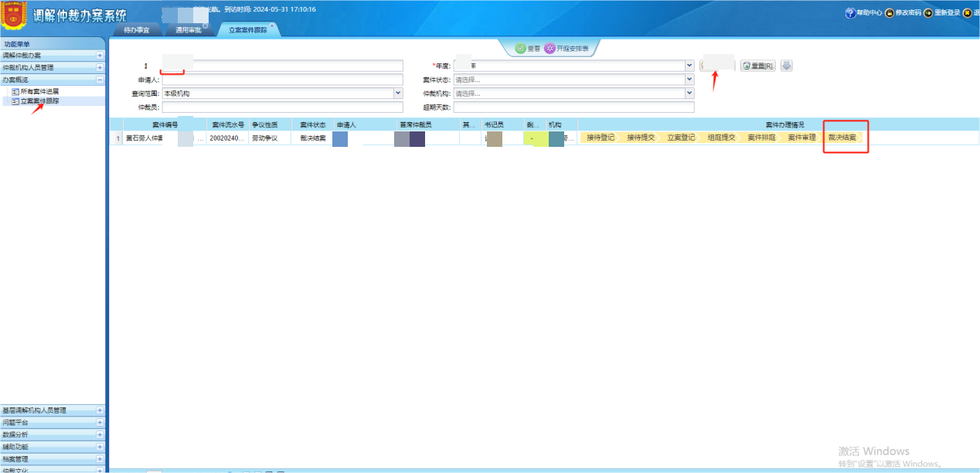
Task: Click the 重新登录 re-login icon
Action: pyautogui.click(x=928, y=13)
